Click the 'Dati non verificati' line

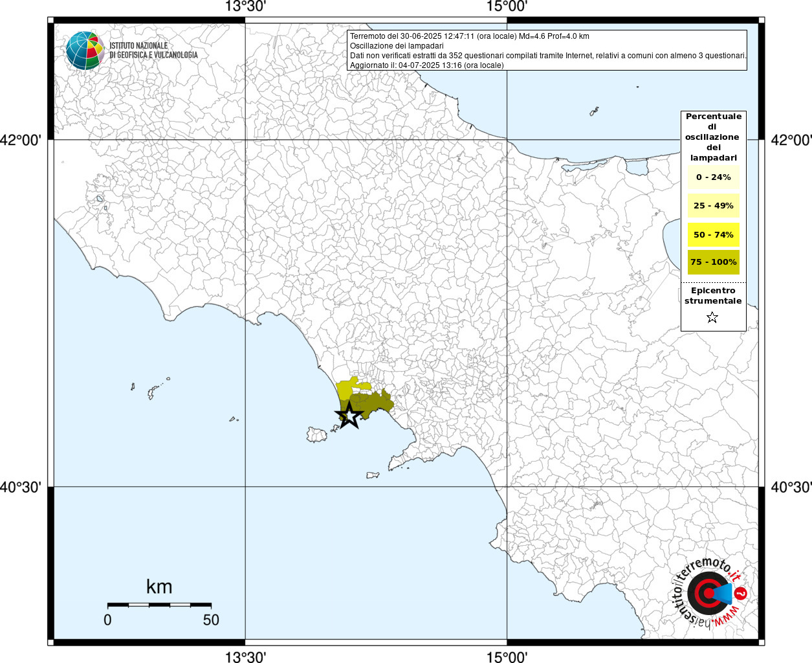tap(548, 56)
